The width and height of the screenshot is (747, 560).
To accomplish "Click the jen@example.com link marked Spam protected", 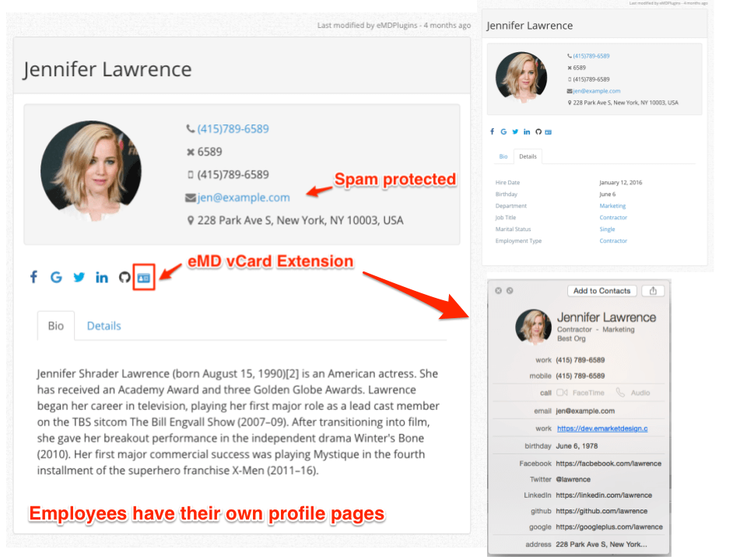I will (x=244, y=198).
